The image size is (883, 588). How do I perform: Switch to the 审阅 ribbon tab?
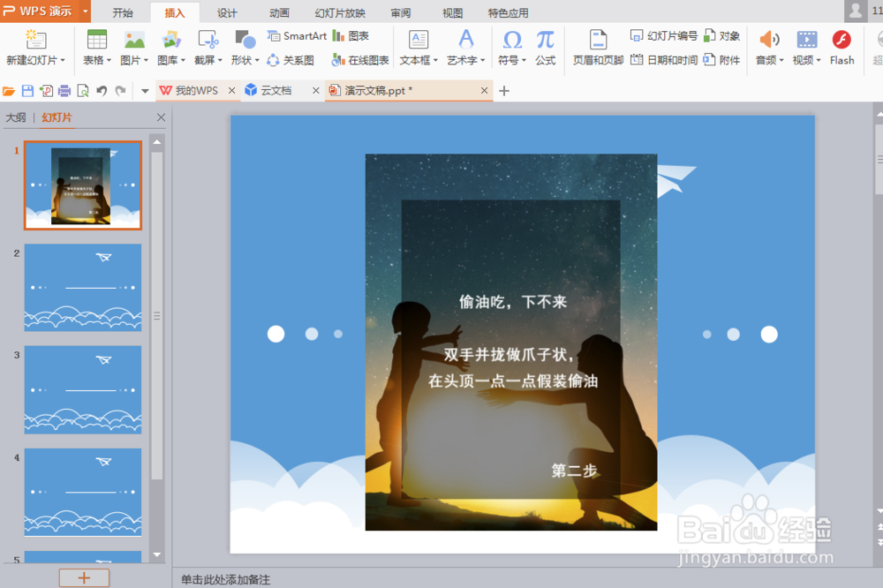[401, 13]
